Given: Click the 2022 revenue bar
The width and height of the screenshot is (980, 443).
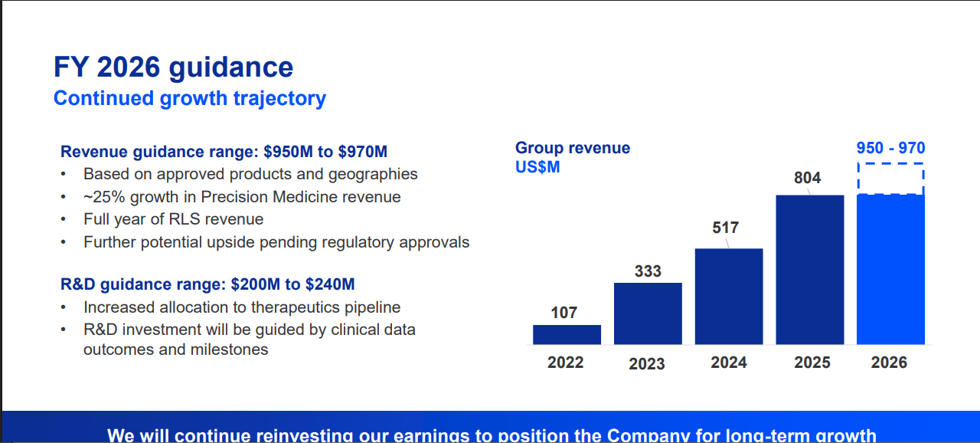Looking at the screenshot, I should pos(567,335).
